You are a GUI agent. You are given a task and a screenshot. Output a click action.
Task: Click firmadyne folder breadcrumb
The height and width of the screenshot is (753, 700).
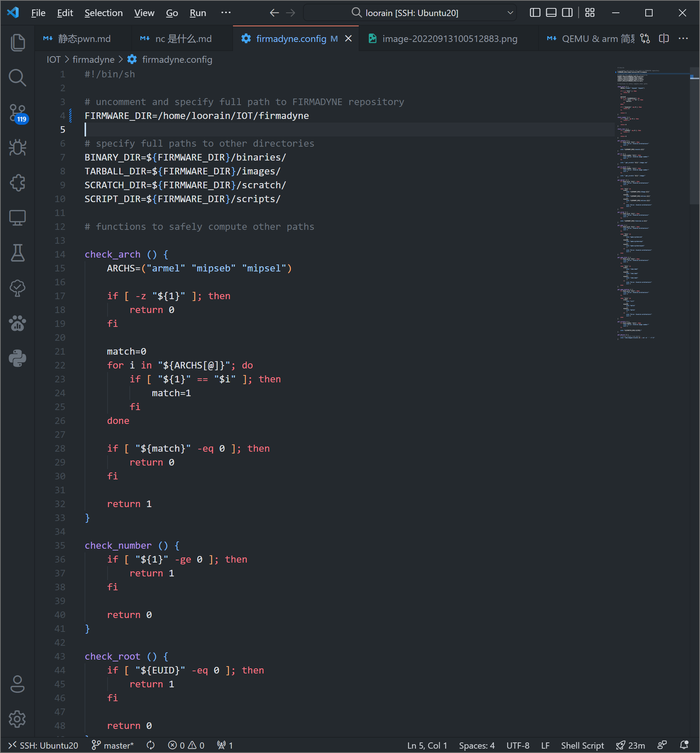[x=93, y=60]
